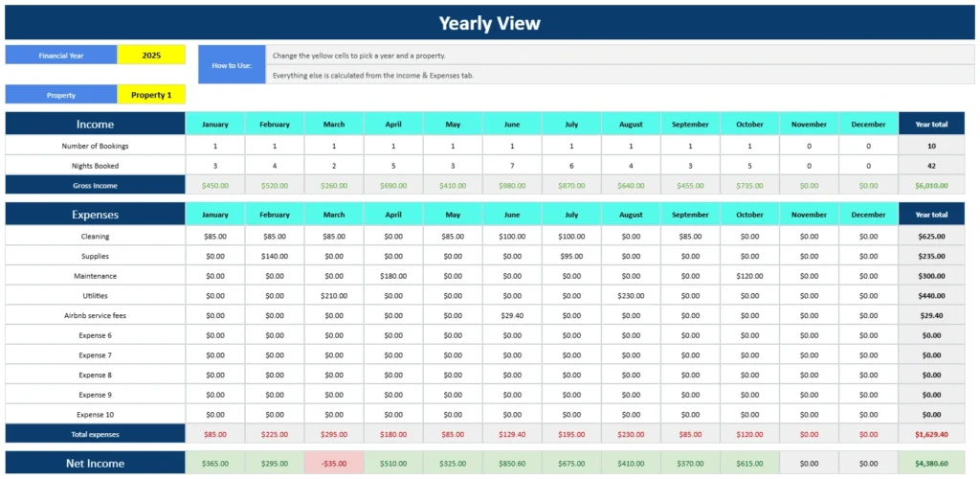Click the Expenses section header
980x479 pixels.
click(95, 215)
